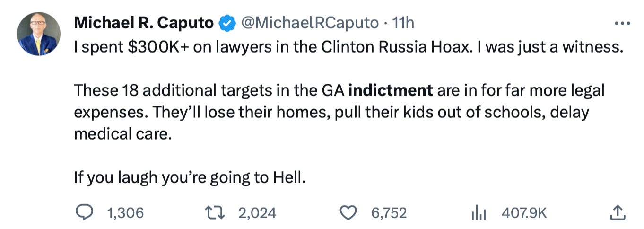Click the Michael R. Caputo display name
This screenshot has height=229, width=644.
[x=144, y=22]
